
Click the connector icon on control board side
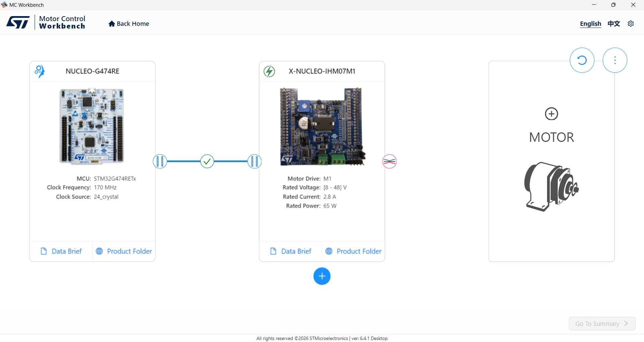click(x=160, y=162)
